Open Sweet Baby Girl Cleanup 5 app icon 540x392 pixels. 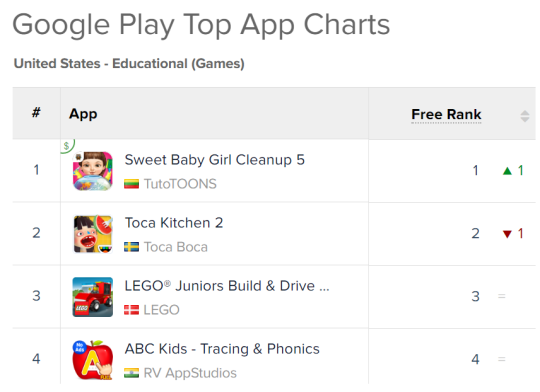click(93, 171)
